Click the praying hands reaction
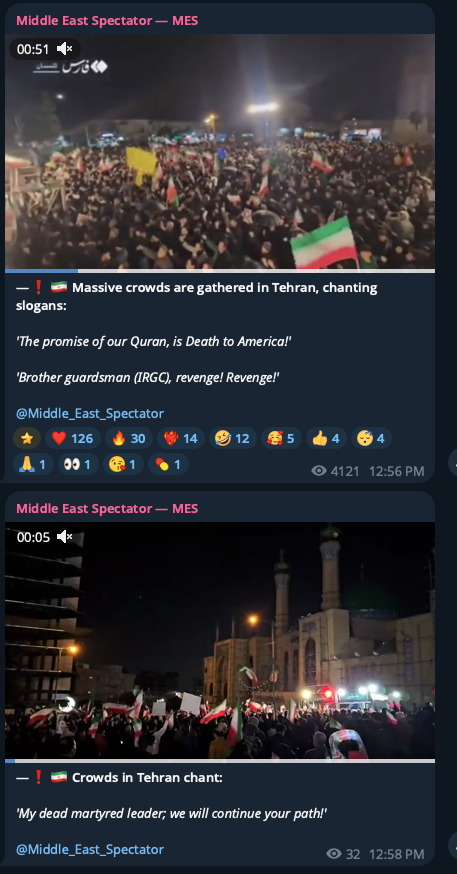457x874 pixels. pos(33,464)
